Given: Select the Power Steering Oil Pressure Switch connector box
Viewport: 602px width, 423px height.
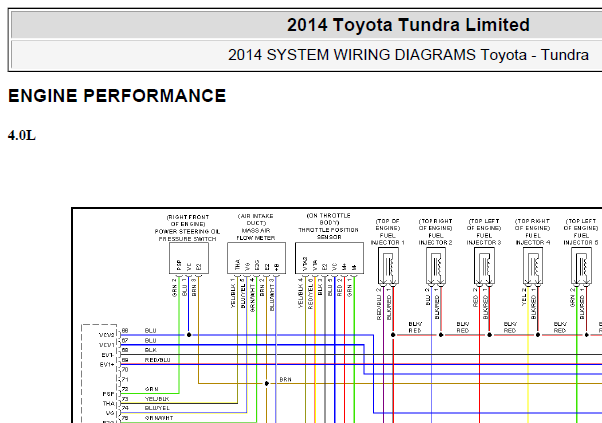Looking at the screenshot, I should [x=189, y=258].
